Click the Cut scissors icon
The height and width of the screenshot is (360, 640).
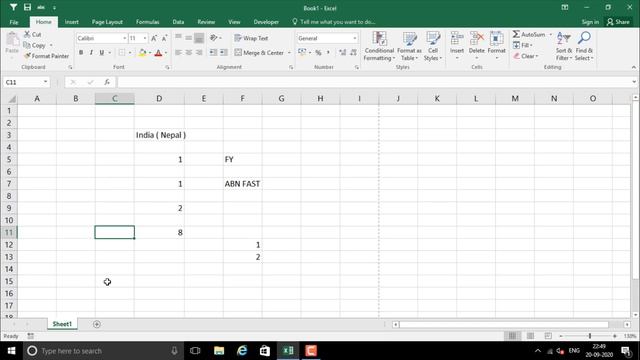point(27,34)
